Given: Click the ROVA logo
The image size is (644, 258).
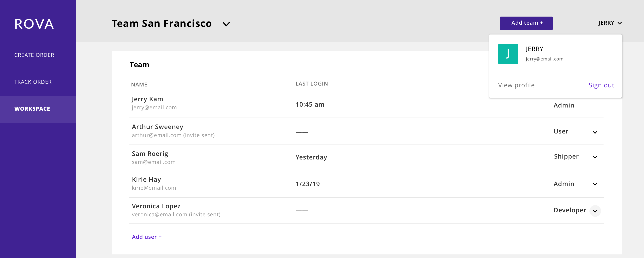Looking at the screenshot, I should click(34, 24).
